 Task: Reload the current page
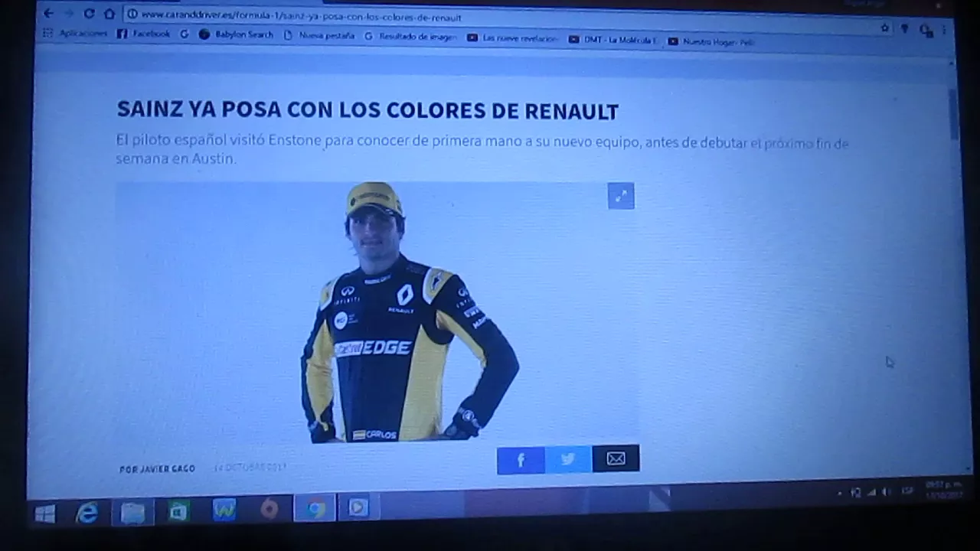click(x=89, y=14)
